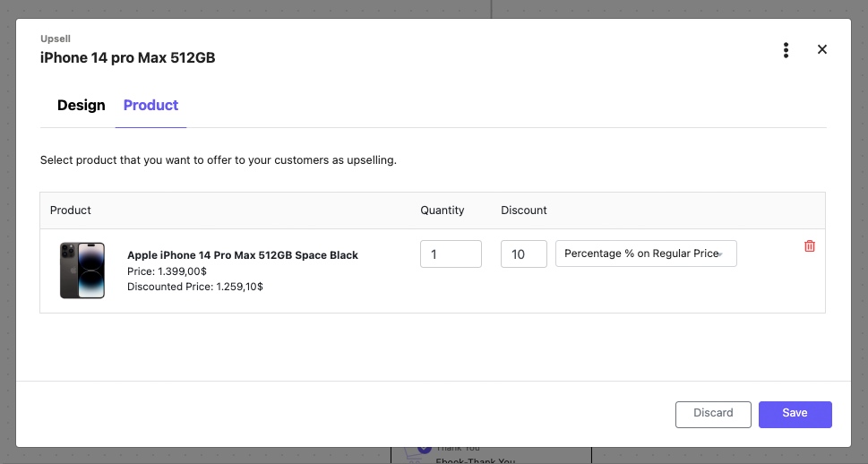868x464 pixels.
Task: Click the Save button
Action: [x=795, y=414]
